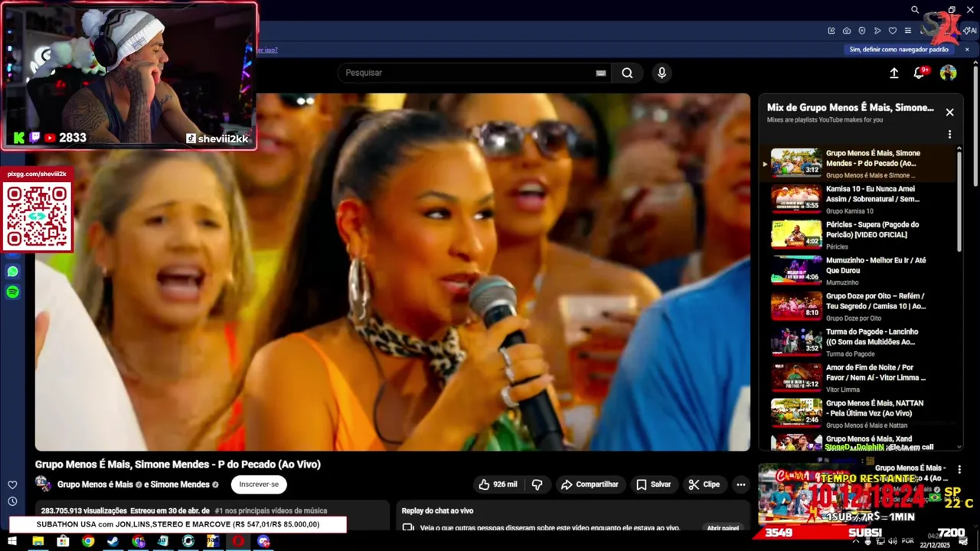Image resolution: width=980 pixels, height=551 pixels.
Task: Play Amor de Fim de Noite Vitor Limma
Action: click(862, 378)
